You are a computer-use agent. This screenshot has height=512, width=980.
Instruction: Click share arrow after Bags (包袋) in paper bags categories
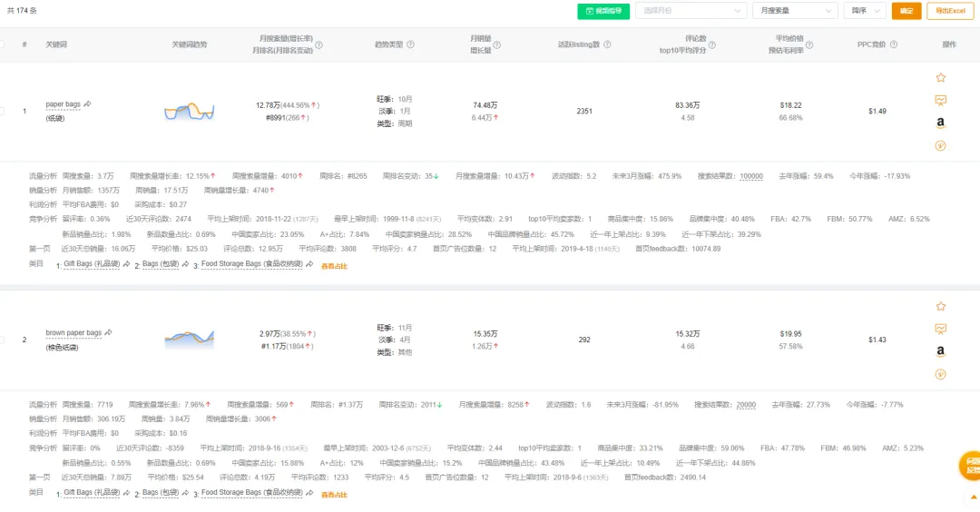tap(186, 264)
